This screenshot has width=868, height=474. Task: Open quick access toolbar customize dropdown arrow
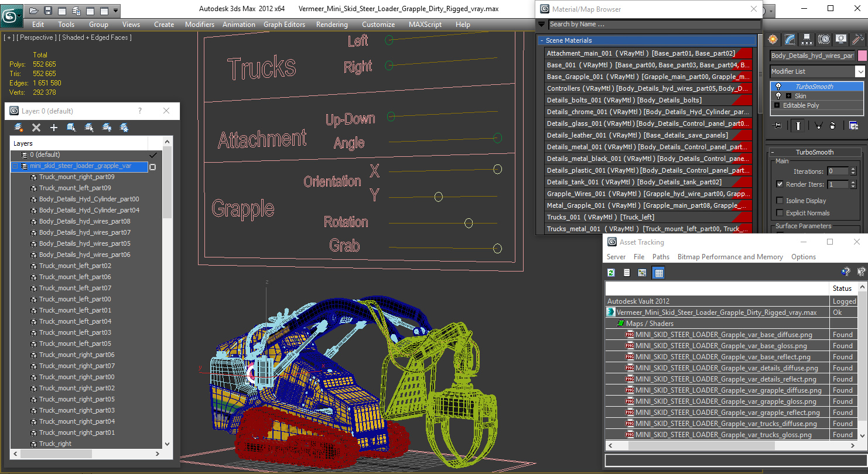[115, 11]
